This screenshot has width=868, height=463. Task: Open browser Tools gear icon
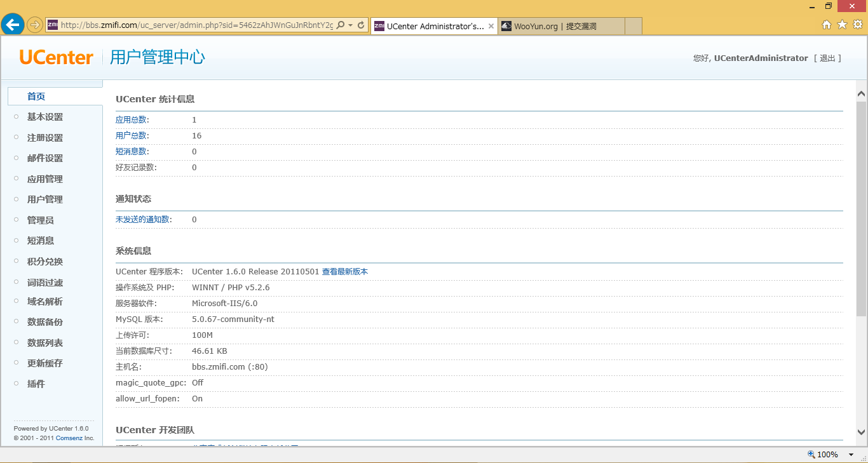tap(857, 25)
